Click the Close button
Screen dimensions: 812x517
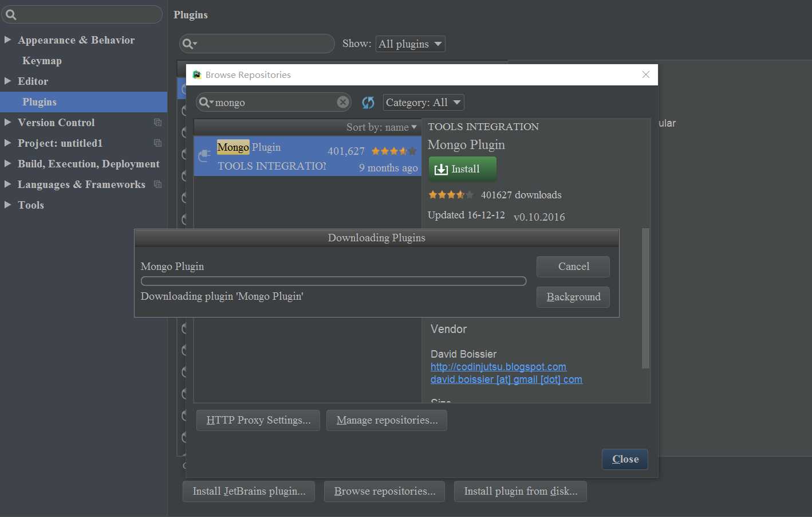(625, 459)
